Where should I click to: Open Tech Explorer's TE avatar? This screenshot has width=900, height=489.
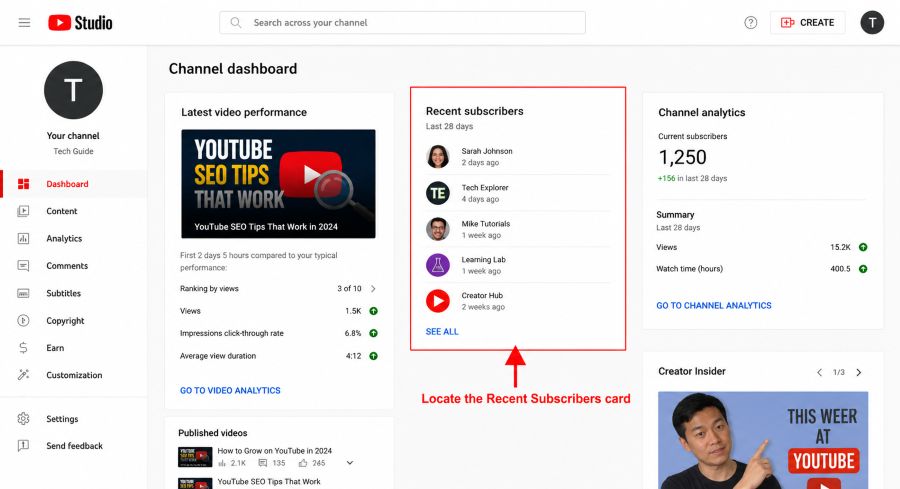coord(437,193)
